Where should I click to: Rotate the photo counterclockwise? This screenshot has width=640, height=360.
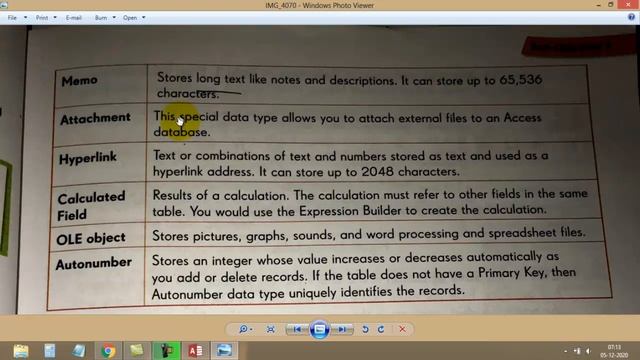click(x=365, y=329)
